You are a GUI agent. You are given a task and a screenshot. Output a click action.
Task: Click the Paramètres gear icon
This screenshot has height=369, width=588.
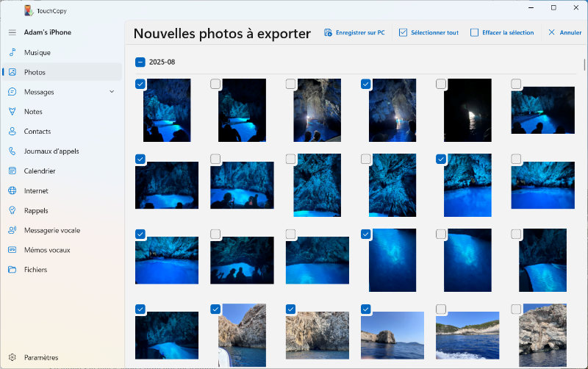12,357
